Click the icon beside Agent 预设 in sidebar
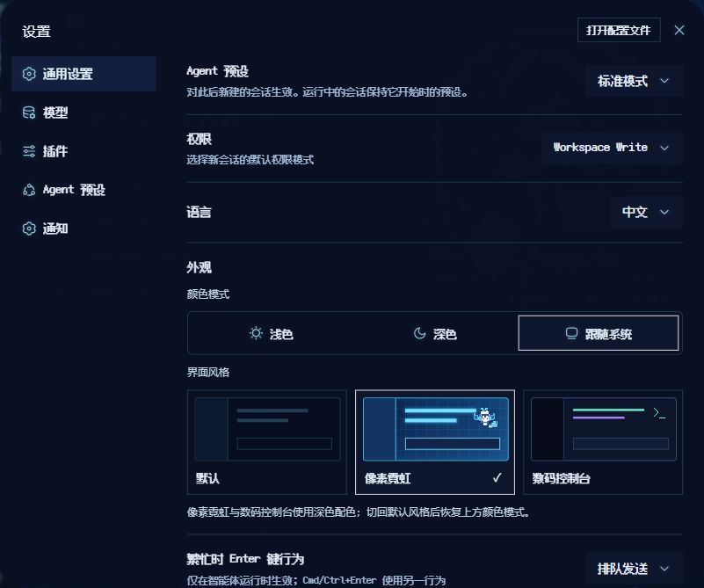 pyautogui.click(x=29, y=190)
